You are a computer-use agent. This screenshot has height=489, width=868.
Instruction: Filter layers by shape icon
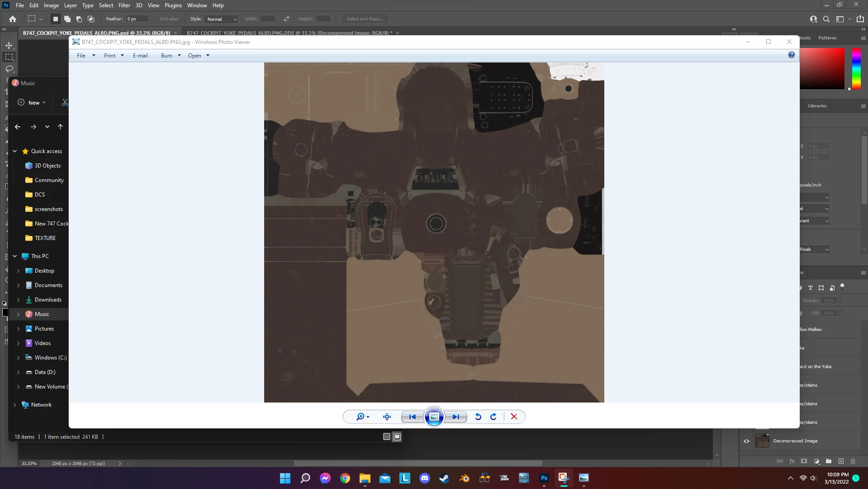click(x=821, y=288)
